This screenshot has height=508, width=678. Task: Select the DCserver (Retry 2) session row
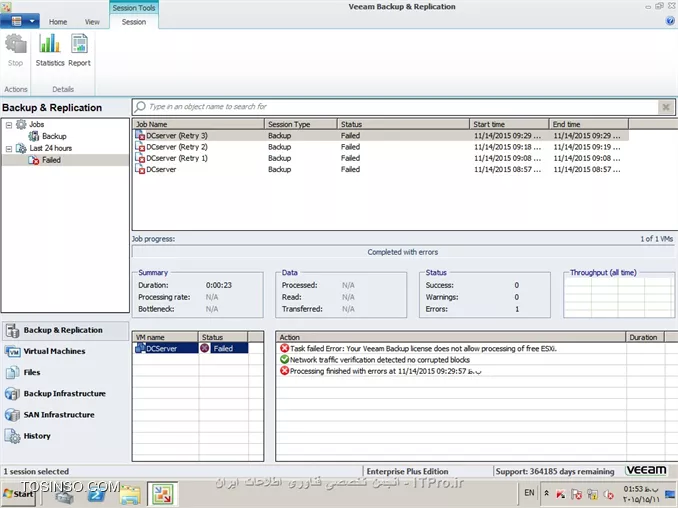point(381,147)
